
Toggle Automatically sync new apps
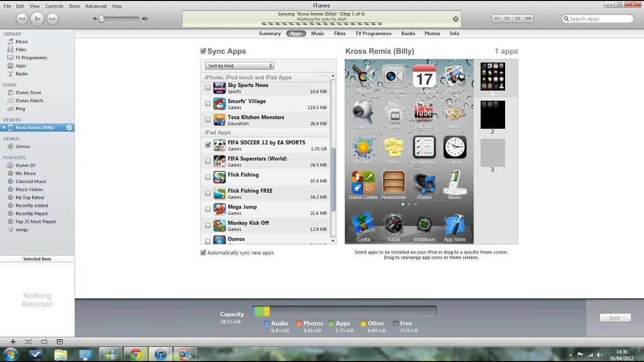pos(203,253)
